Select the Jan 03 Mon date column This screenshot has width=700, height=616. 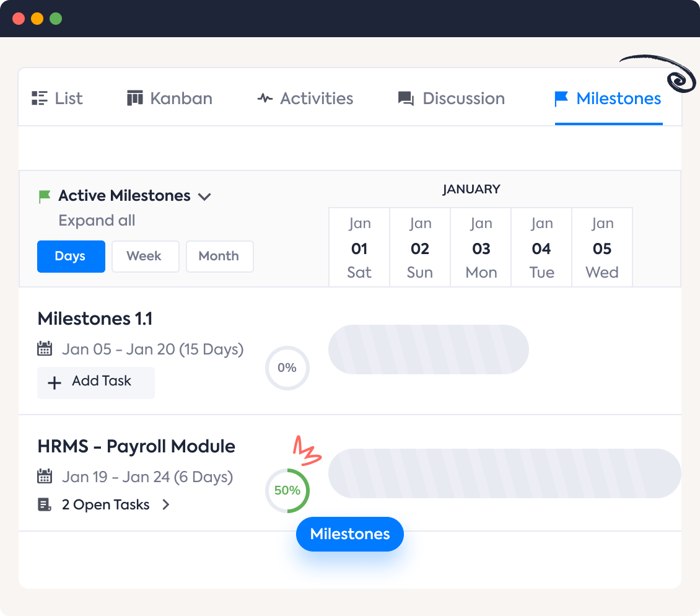481,247
